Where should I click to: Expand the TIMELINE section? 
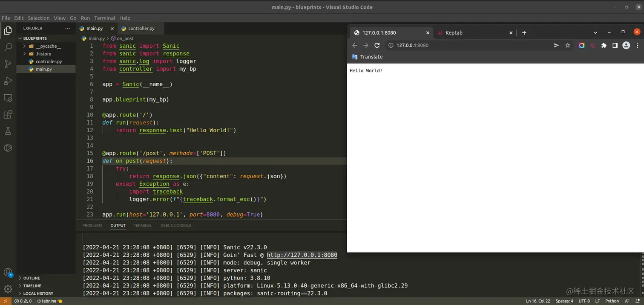32,286
